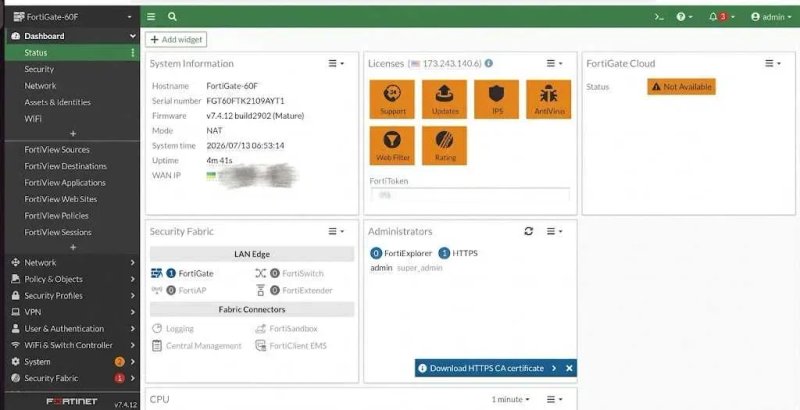
Task: Click the Web Filter funnel tile
Action: coord(392,146)
